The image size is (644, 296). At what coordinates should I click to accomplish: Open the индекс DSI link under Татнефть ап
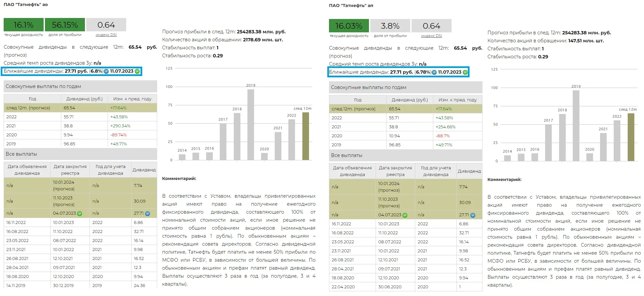coord(432,36)
